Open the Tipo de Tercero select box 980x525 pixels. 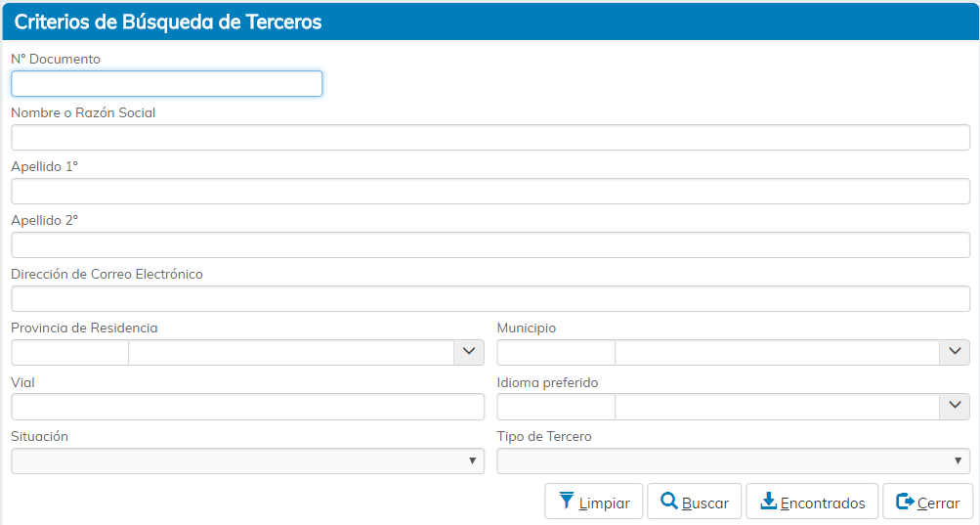(733, 460)
